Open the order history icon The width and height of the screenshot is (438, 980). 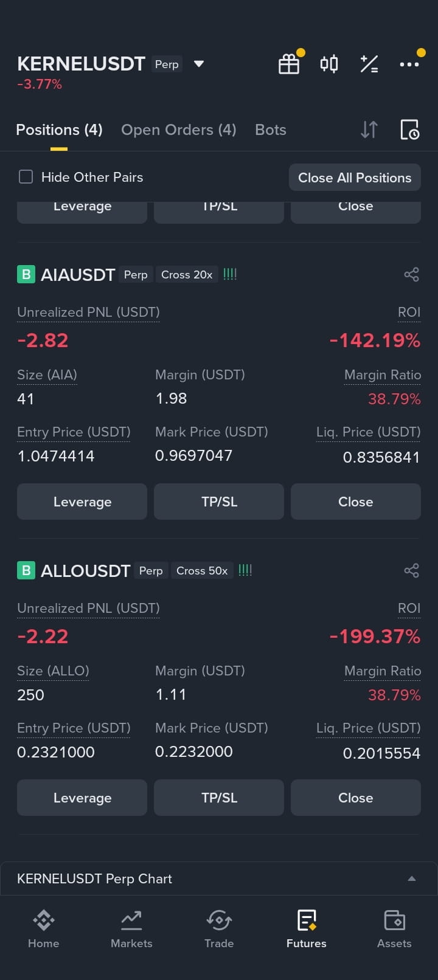pyautogui.click(x=409, y=129)
